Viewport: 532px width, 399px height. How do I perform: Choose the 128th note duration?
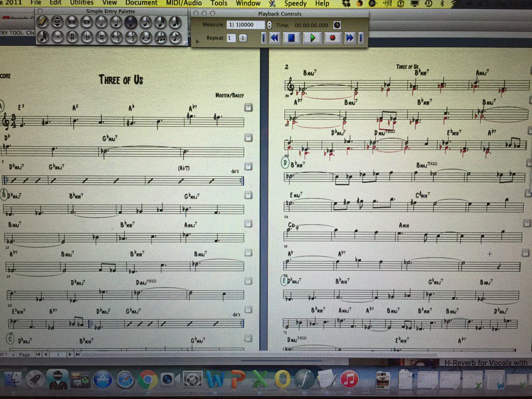[x=43, y=37]
